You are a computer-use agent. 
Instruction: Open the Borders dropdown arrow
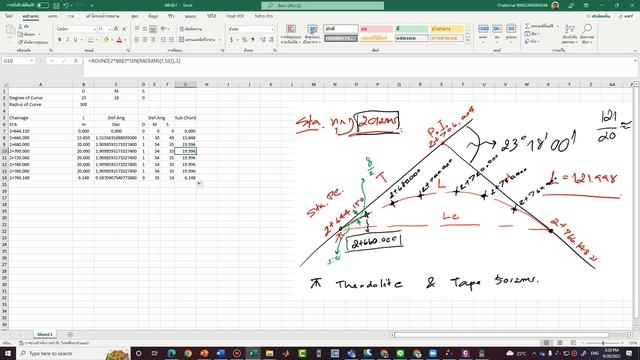97,40
